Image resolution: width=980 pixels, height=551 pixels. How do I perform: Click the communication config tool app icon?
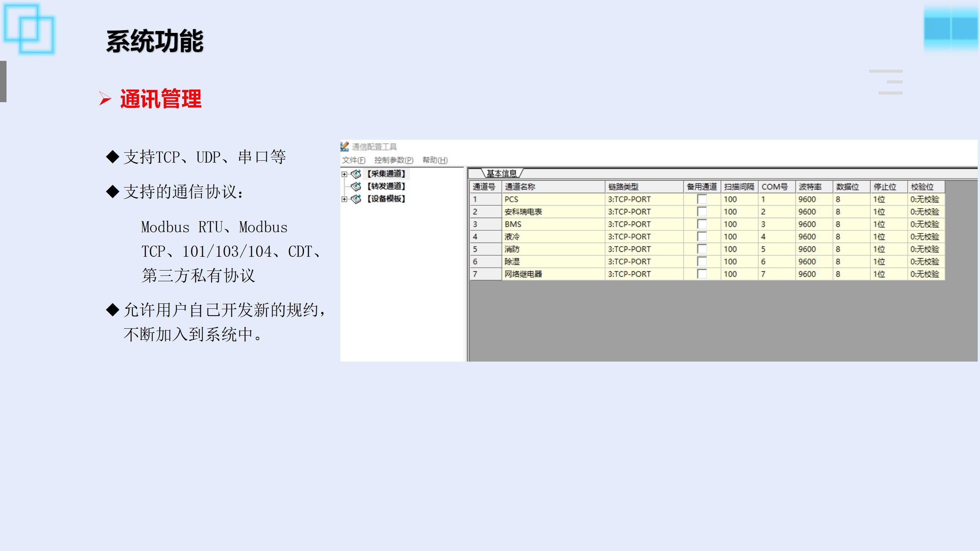tap(345, 147)
